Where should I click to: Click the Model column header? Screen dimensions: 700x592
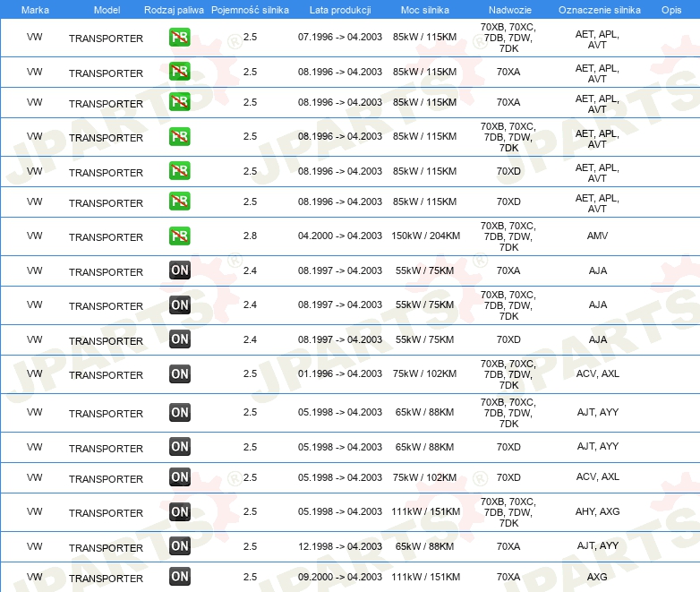pos(107,10)
